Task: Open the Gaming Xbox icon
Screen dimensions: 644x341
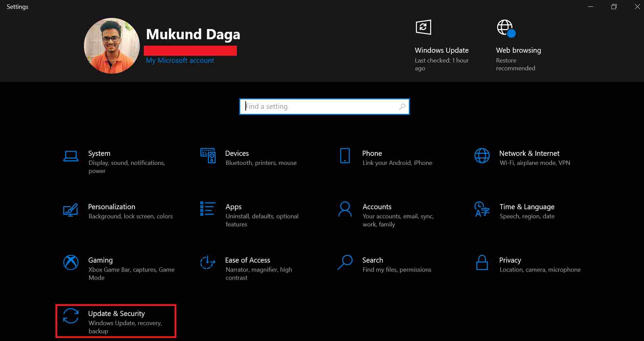Action: click(71, 262)
